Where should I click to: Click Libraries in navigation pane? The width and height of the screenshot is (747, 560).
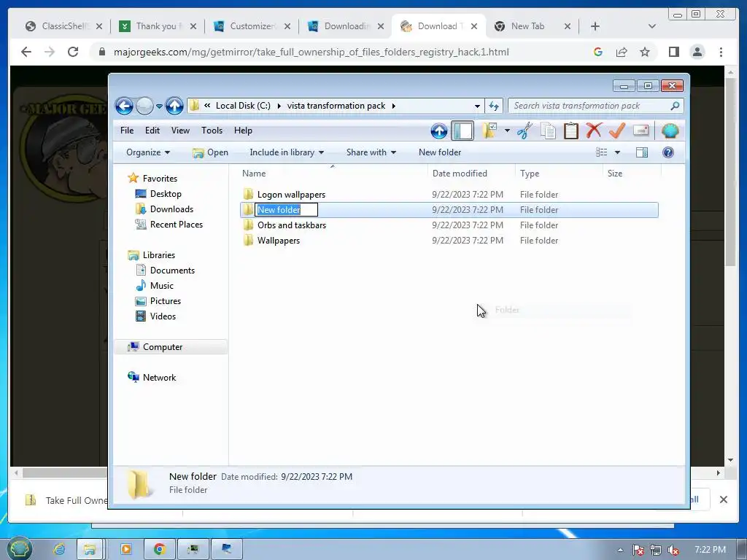[158, 255]
